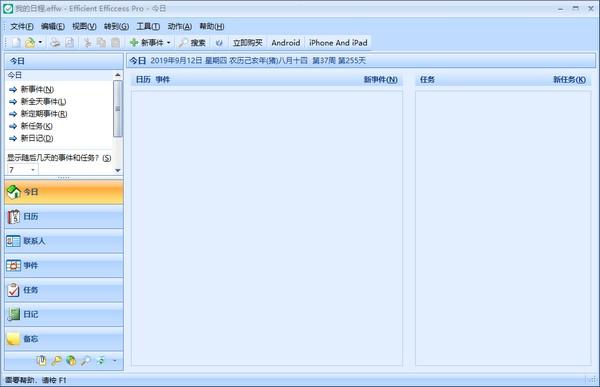The height and width of the screenshot is (387, 600).
Task: Click the open file folder icon
Action: click(29, 42)
